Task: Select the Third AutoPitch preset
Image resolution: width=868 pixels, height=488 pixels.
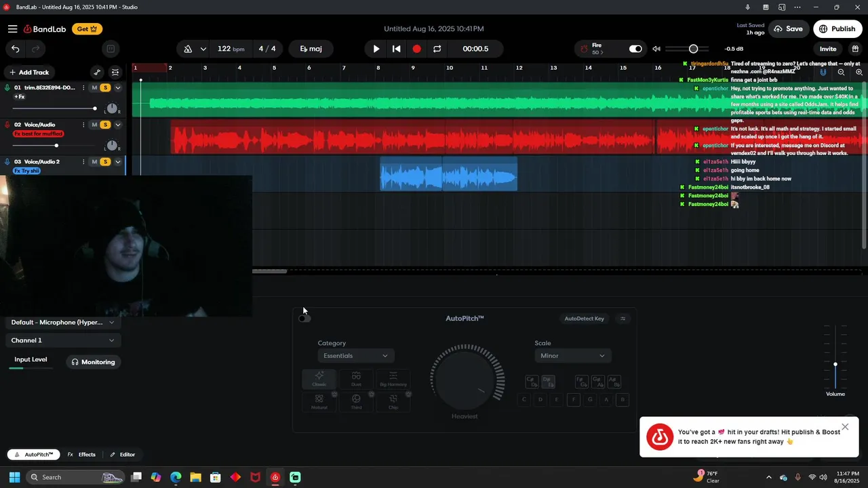Action: 356,402
